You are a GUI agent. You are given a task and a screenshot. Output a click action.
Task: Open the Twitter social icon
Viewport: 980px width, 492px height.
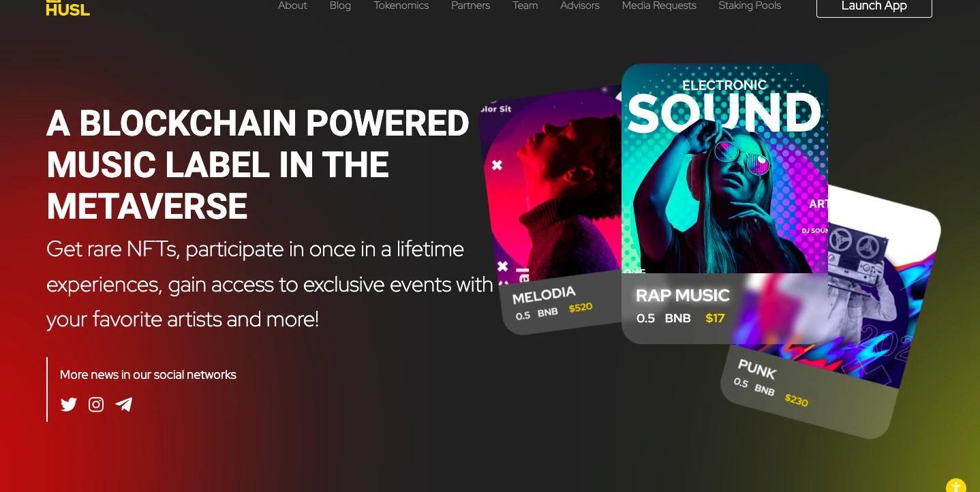[69, 405]
